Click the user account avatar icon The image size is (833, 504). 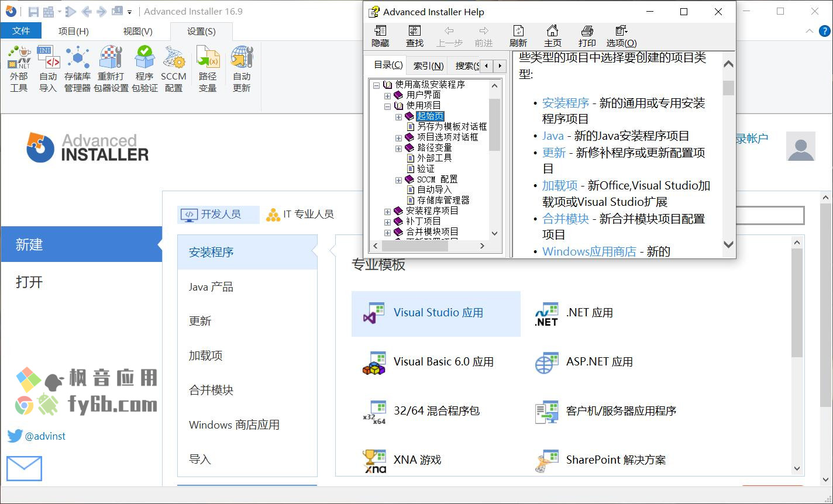[801, 146]
